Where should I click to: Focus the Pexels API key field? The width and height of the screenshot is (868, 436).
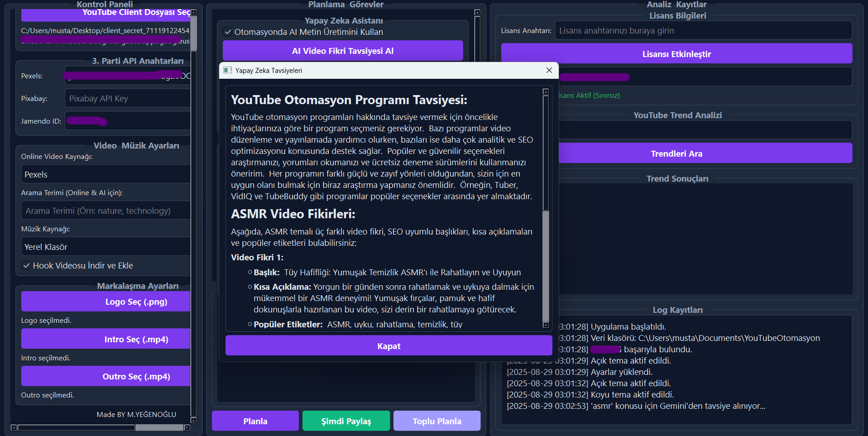(128, 76)
